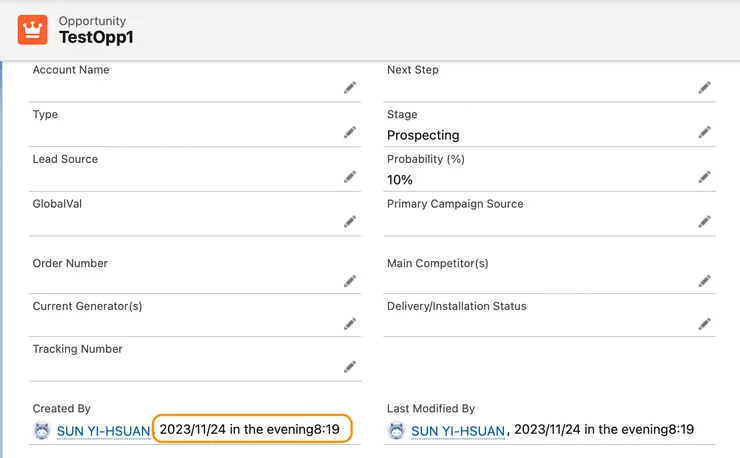Click the Prospecting stage value
This screenshot has width=740, height=458.
pos(423,135)
